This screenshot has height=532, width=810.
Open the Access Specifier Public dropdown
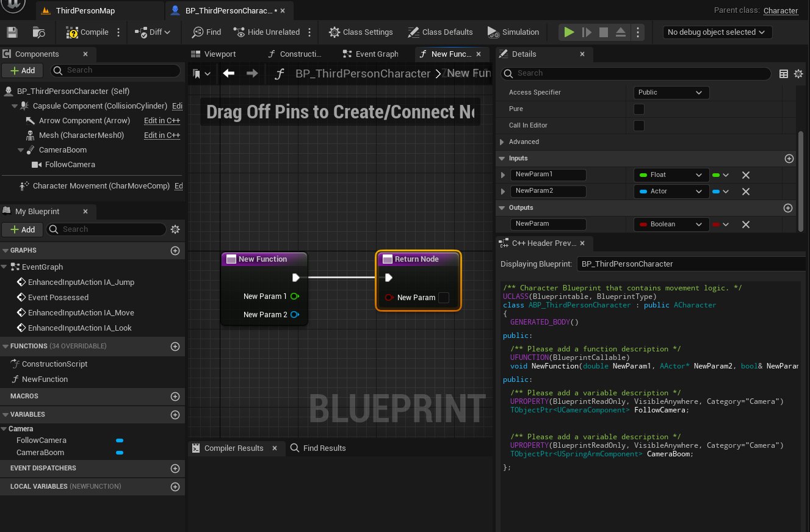pos(671,93)
